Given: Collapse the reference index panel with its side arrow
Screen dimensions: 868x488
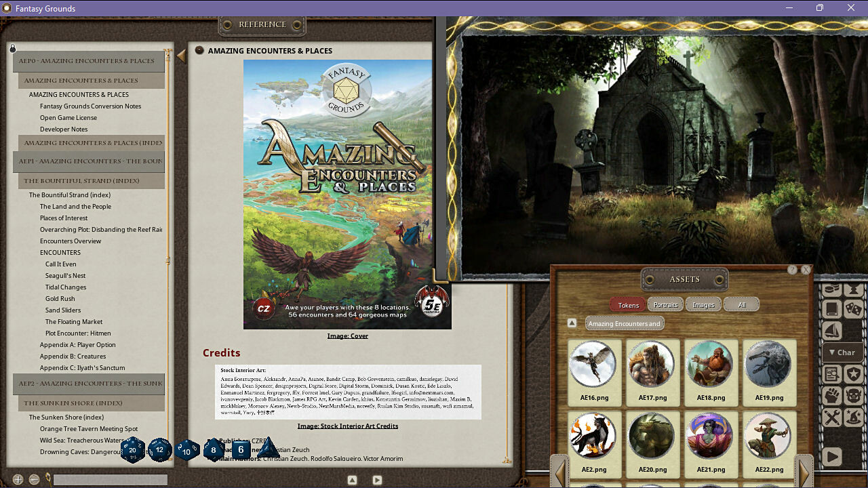Looking at the screenshot, I should click(x=180, y=56).
